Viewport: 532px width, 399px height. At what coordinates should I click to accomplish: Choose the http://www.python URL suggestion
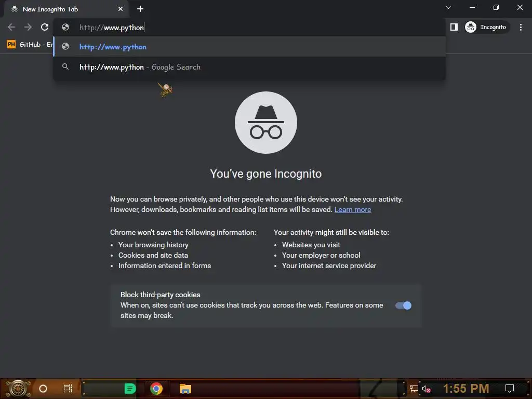click(250, 47)
